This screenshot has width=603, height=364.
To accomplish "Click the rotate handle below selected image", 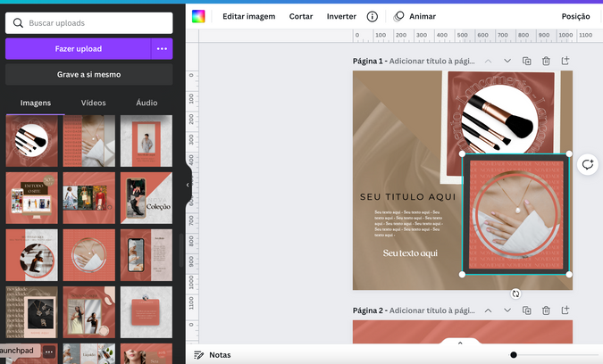I will pyautogui.click(x=515, y=294).
